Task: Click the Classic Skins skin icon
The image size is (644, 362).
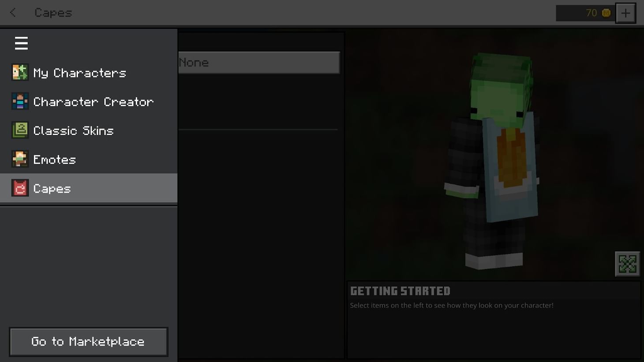Action: (x=19, y=130)
